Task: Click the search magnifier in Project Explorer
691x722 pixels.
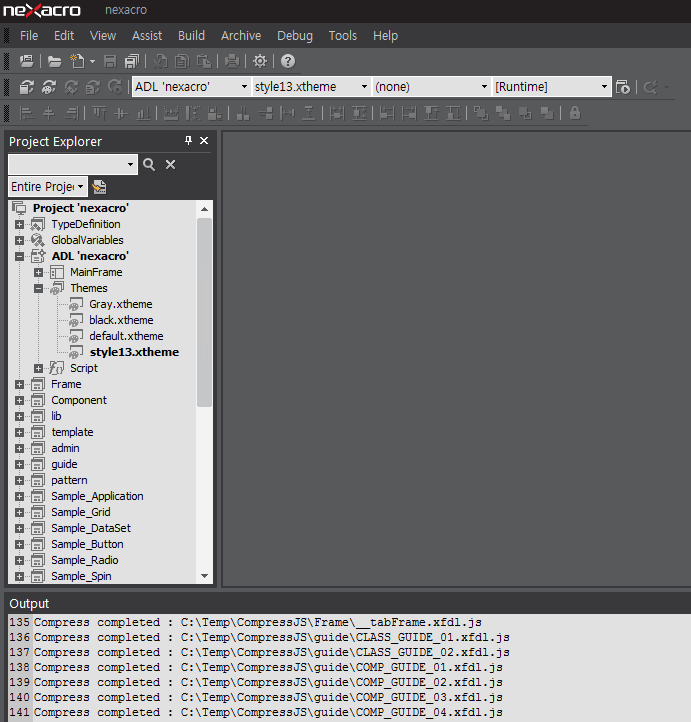Action: pos(149,164)
